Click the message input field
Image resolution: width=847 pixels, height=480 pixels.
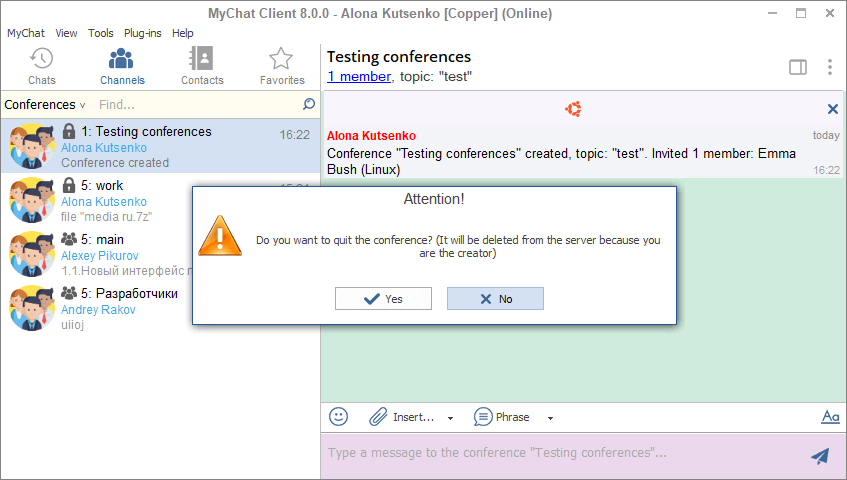click(560, 454)
